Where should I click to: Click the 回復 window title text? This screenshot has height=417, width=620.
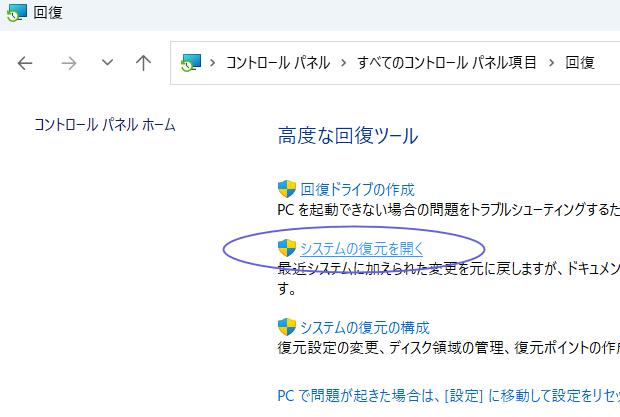[x=48, y=13]
